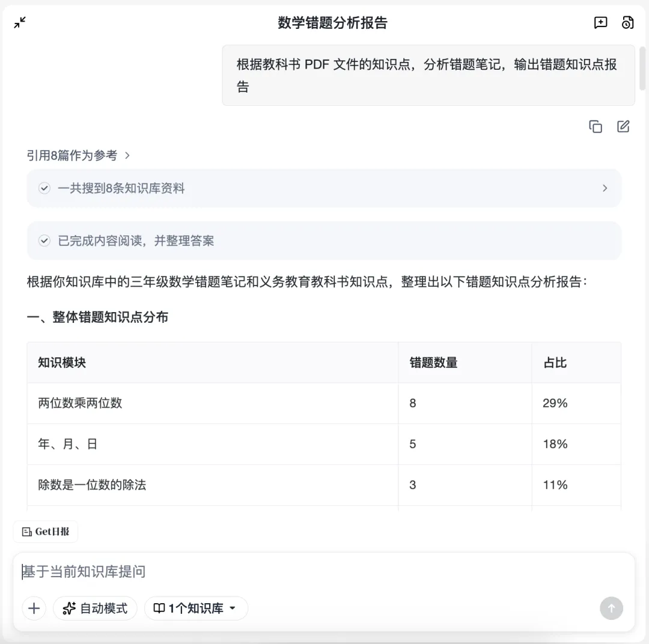The height and width of the screenshot is (644, 649).
Task: Open chat history with the document-clock icon
Action: (627, 23)
